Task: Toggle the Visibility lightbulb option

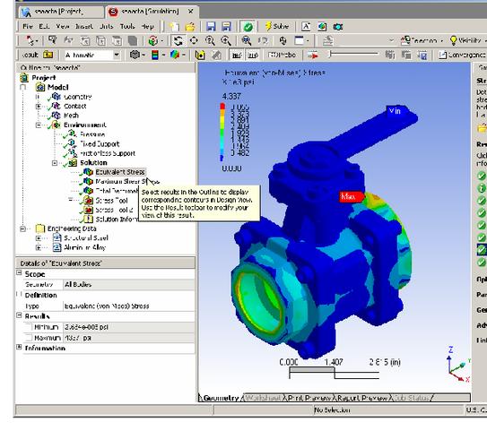Action: (x=465, y=40)
